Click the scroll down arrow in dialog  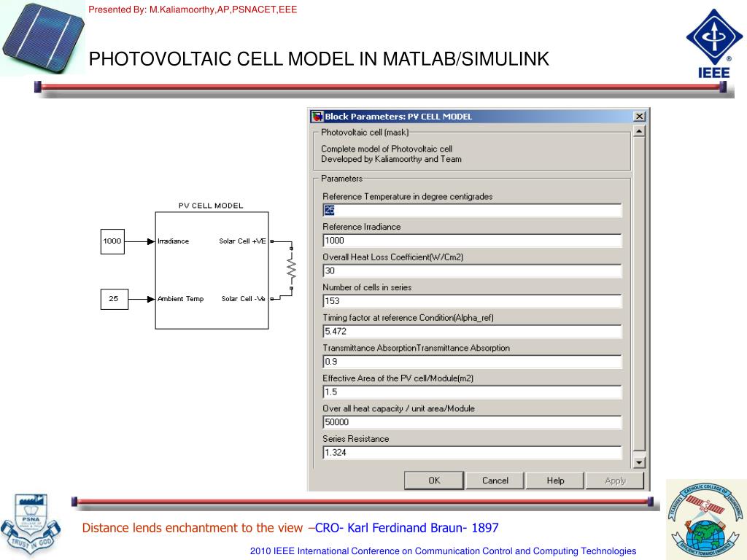[639, 462]
